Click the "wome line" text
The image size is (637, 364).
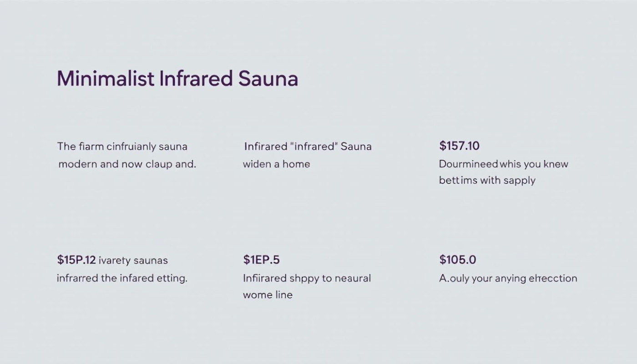pos(268,294)
